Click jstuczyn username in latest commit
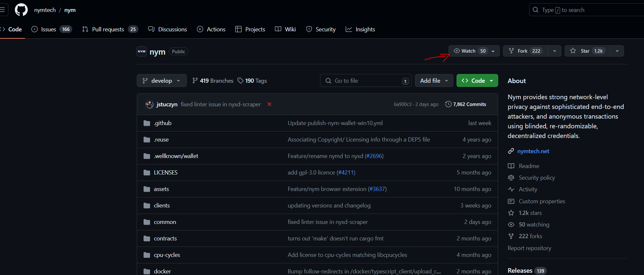644x275 pixels. pyautogui.click(x=167, y=104)
